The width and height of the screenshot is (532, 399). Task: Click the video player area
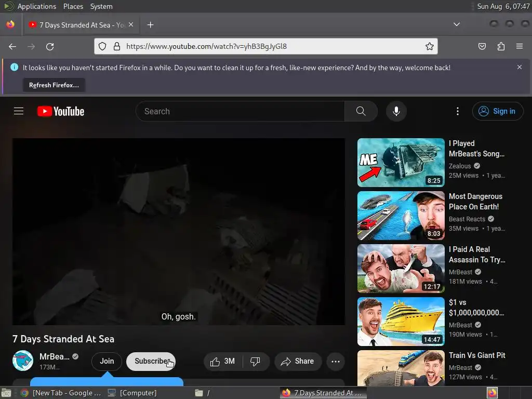(179, 231)
